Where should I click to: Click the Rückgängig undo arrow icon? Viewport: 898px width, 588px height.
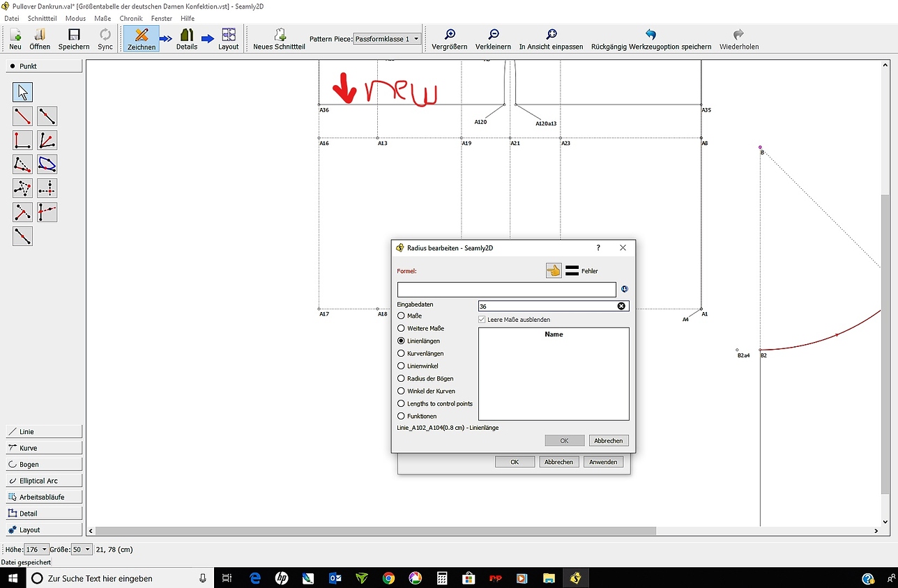click(x=651, y=35)
